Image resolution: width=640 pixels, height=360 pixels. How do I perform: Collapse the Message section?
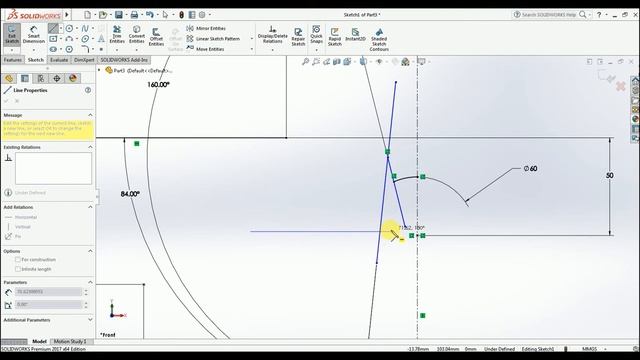coord(90,115)
